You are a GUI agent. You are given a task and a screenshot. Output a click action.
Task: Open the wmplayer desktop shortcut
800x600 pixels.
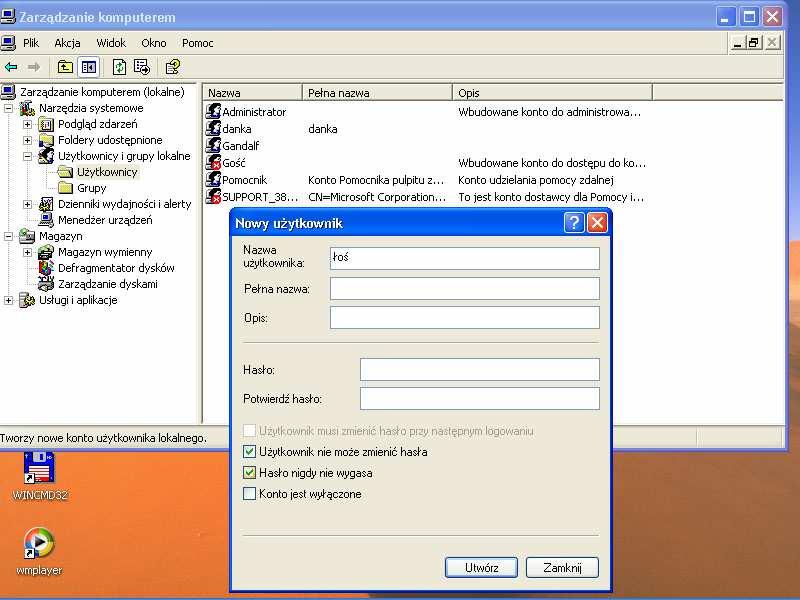point(39,552)
